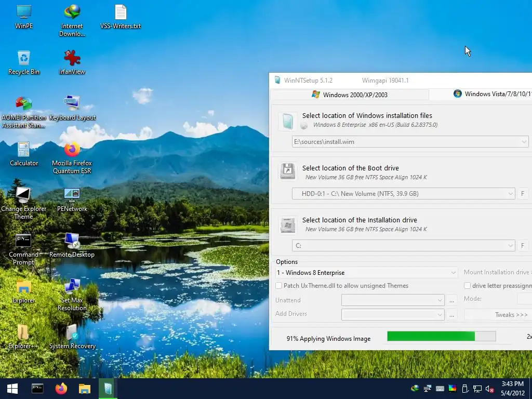Click the F button next to Installation drive
The image size is (532, 399).
(523, 246)
